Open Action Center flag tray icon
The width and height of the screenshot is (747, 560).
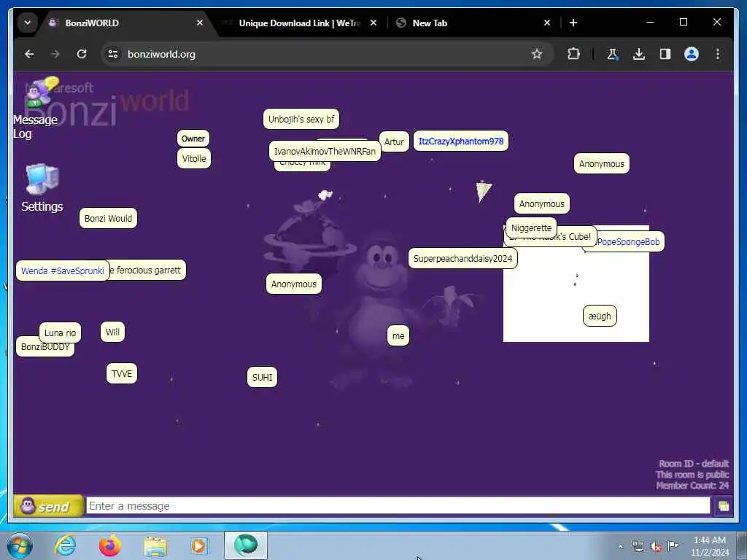tap(673, 545)
